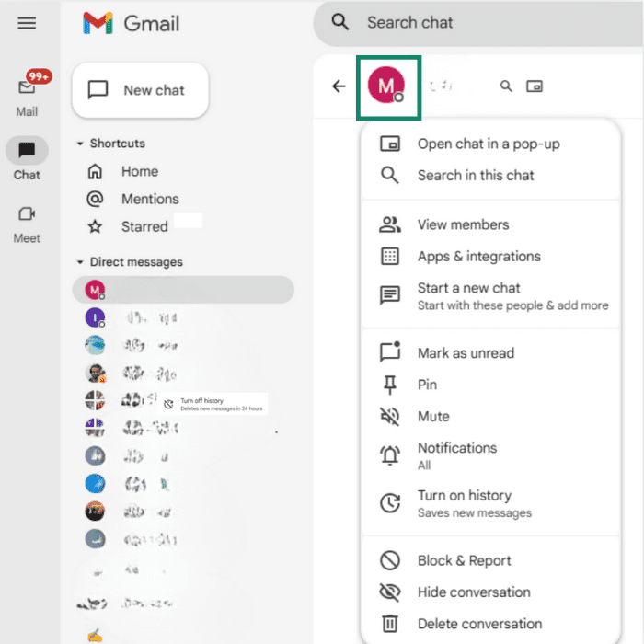644x644 pixels.
Task: Open Mentions shortcut
Action: coord(150,199)
